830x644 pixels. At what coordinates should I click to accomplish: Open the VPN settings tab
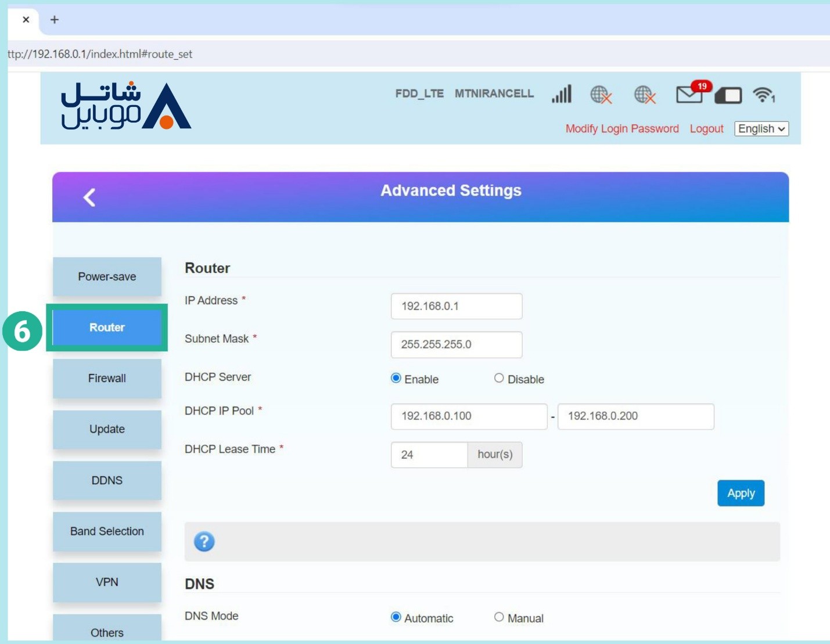click(x=107, y=582)
